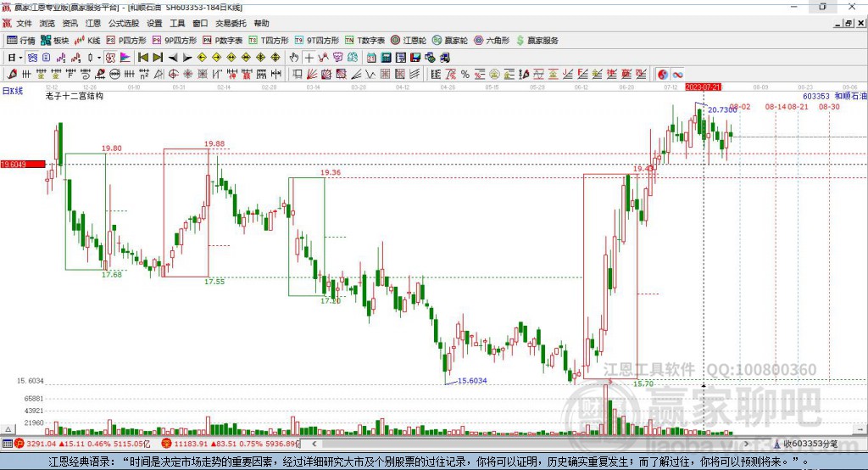Viewport: 868px width, 470px height.
Task: Open the 工具 menu
Action: click(177, 23)
